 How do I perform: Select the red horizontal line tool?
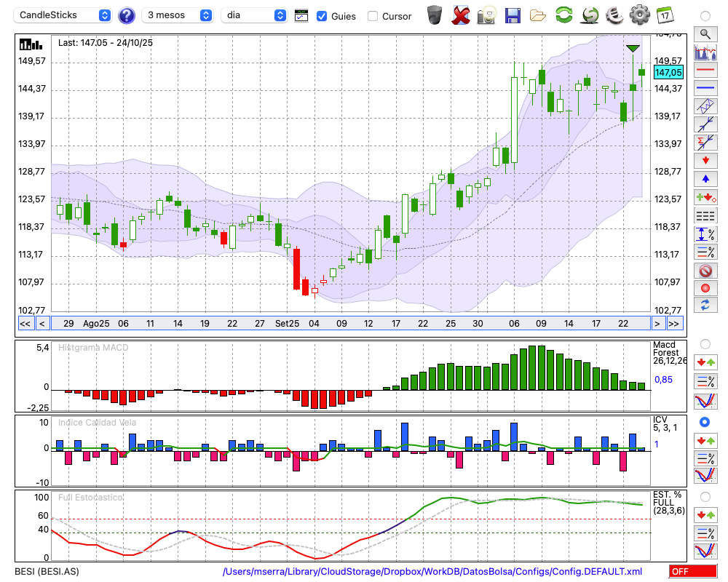pyautogui.click(x=705, y=71)
